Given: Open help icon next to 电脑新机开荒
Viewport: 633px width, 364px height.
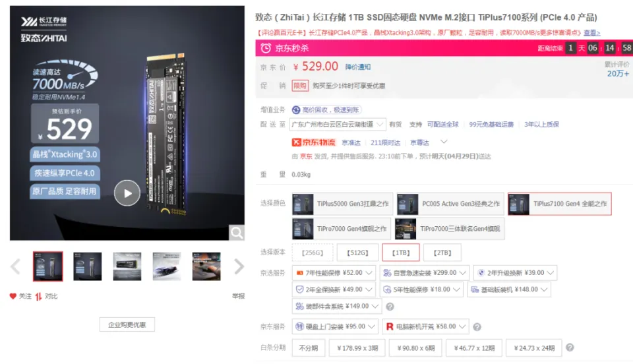Looking at the screenshot, I should [477, 327].
